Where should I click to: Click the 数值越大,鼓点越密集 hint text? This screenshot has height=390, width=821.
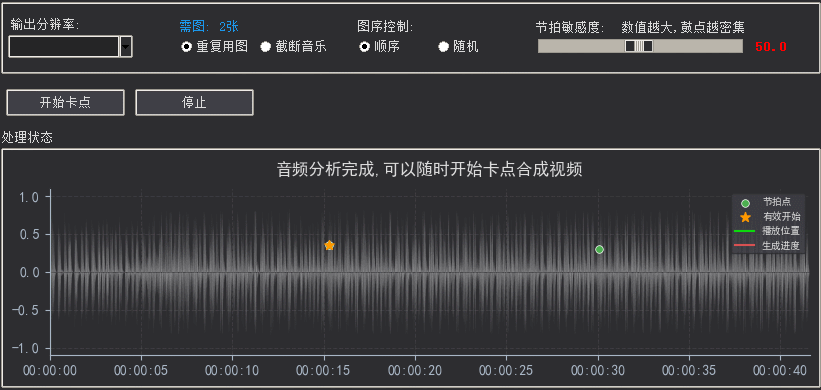[x=683, y=27]
